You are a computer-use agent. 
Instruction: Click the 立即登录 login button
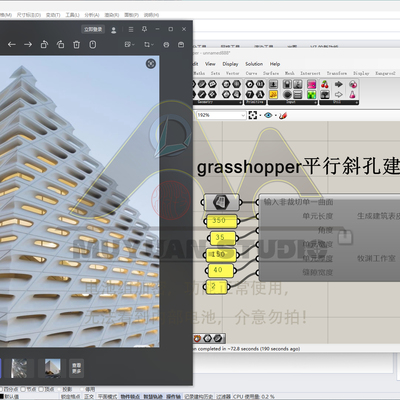point(93,29)
